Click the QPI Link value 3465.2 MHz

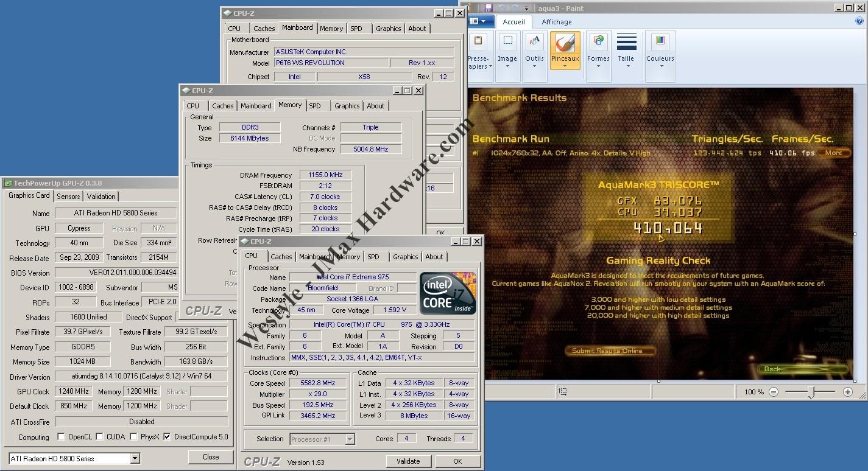click(x=318, y=416)
